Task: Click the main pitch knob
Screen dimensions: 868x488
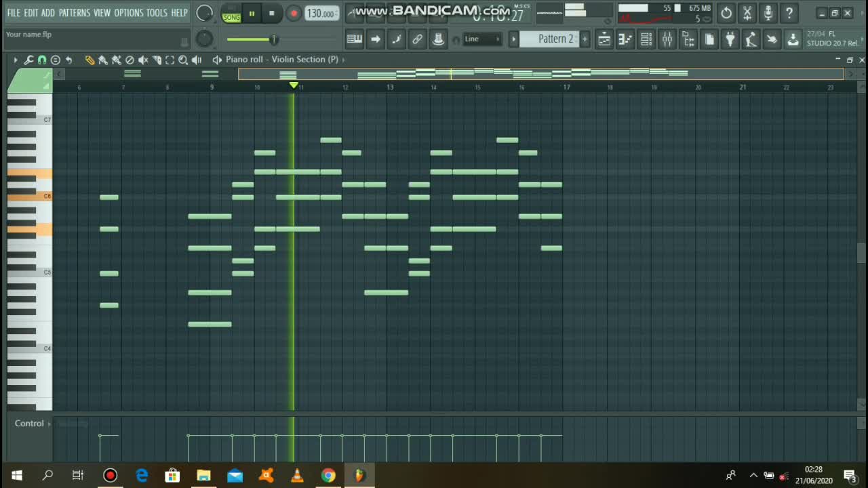Action: [204, 39]
